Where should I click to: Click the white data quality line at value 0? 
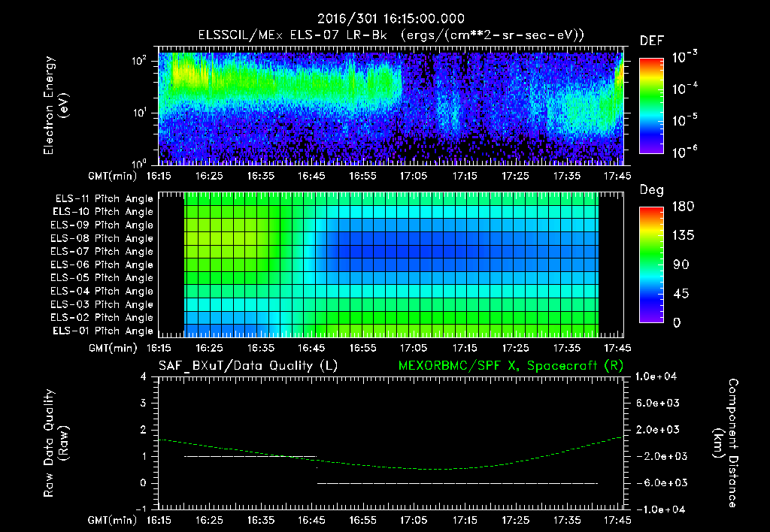coord(457,483)
